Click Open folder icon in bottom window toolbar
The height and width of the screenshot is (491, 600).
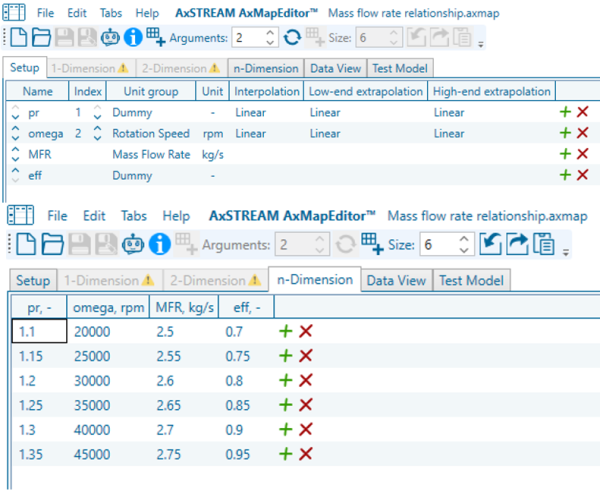(52, 244)
